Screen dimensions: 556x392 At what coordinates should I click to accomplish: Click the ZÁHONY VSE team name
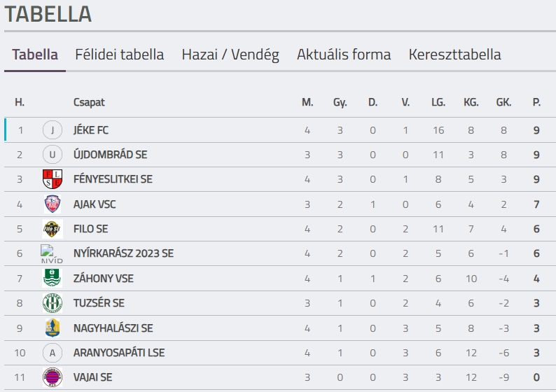pos(103,279)
